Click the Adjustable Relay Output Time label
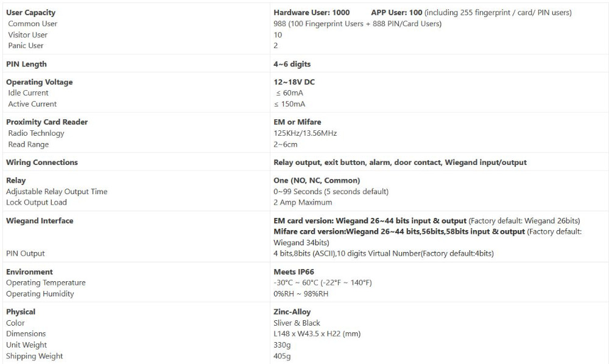Image resolution: width=609 pixels, height=364 pixels. tap(57, 191)
